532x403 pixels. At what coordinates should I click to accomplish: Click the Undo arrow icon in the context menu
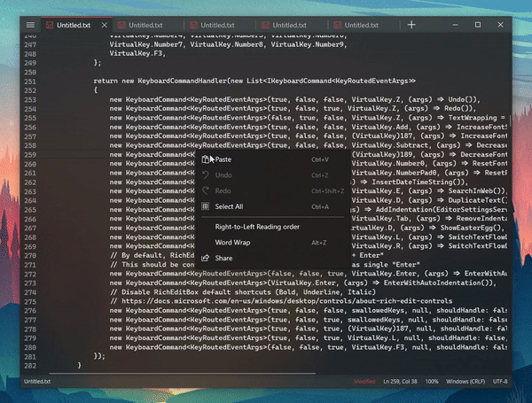pos(206,175)
